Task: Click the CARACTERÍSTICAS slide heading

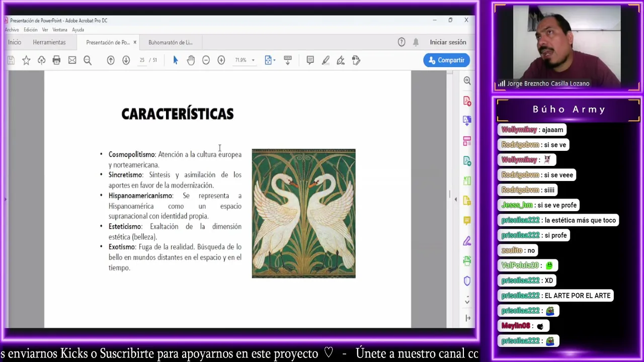Action: [x=178, y=114]
